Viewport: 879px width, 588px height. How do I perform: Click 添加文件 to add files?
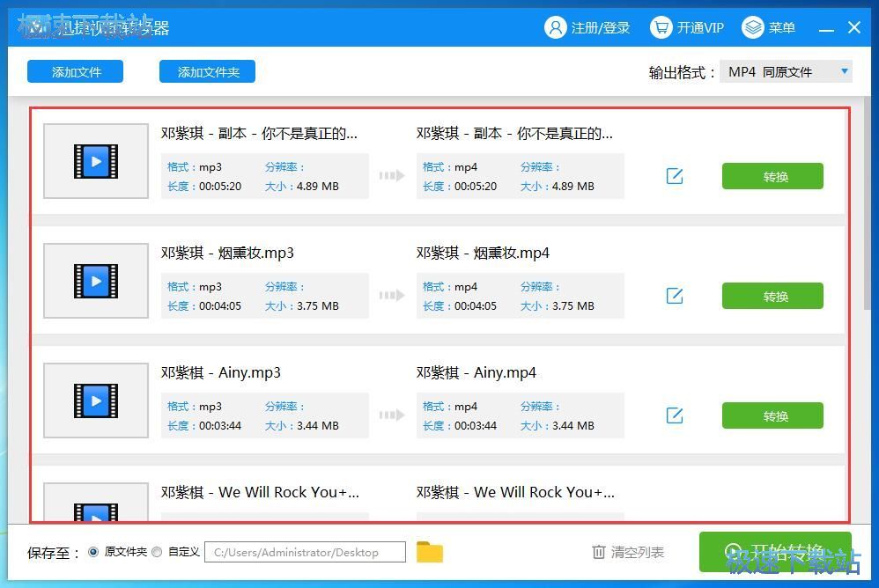pyautogui.click(x=75, y=71)
